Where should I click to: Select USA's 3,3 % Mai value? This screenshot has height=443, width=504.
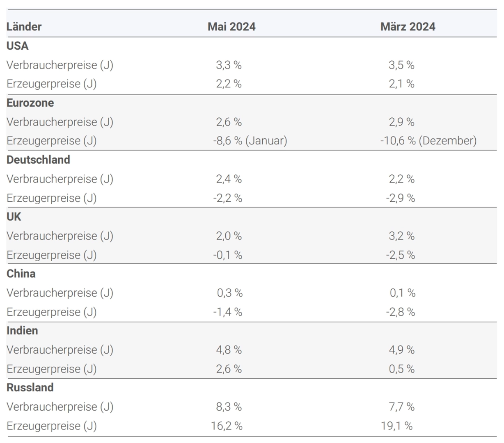[x=229, y=65]
